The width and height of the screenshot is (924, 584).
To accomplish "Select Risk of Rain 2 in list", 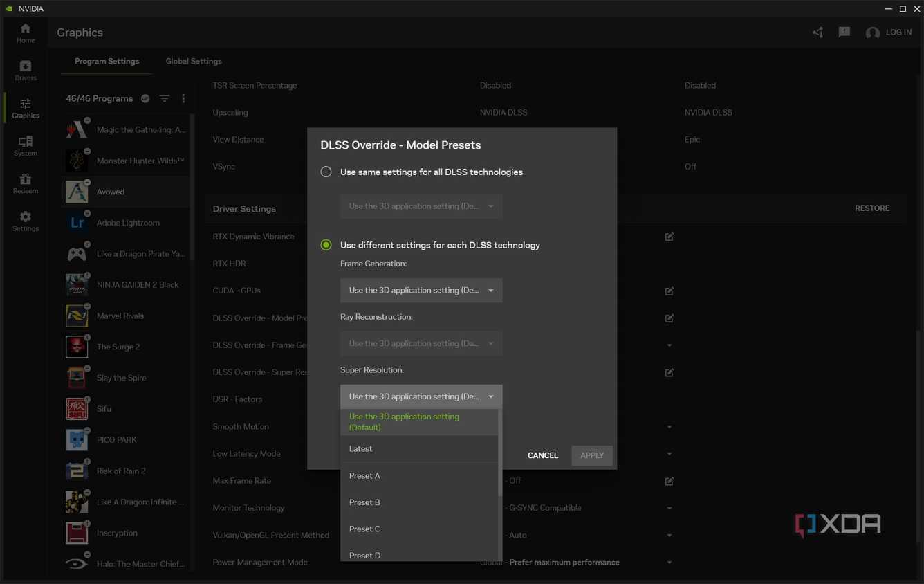I will (x=126, y=471).
